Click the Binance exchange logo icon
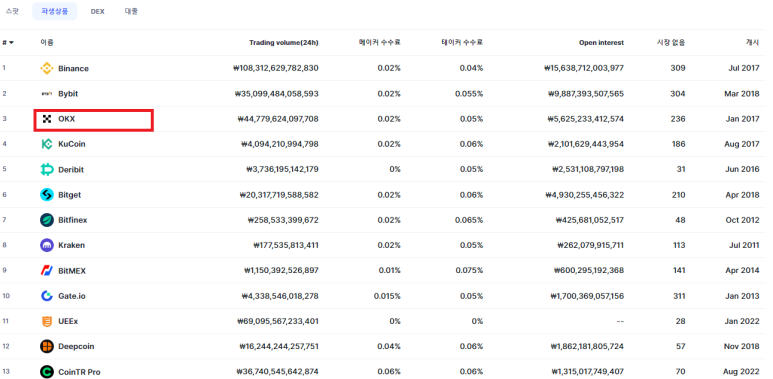The width and height of the screenshot is (773, 379). pyautogui.click(x=47, y=68)
